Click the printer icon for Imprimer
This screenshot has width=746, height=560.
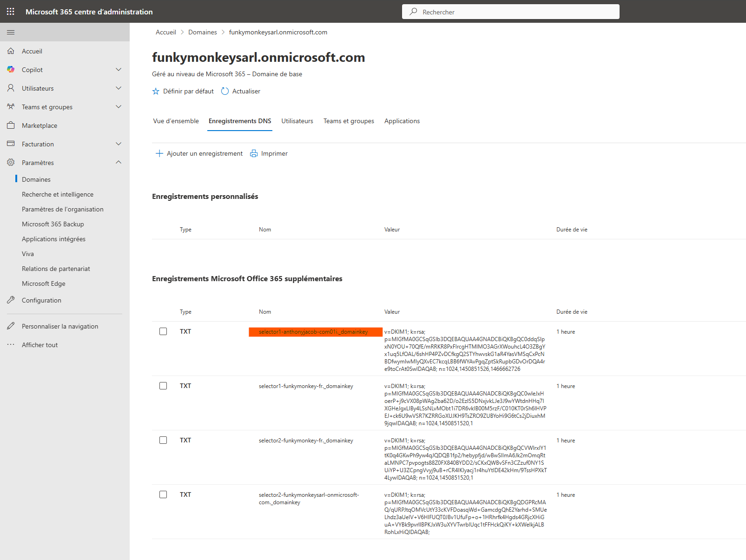click(x=254, y=153)
